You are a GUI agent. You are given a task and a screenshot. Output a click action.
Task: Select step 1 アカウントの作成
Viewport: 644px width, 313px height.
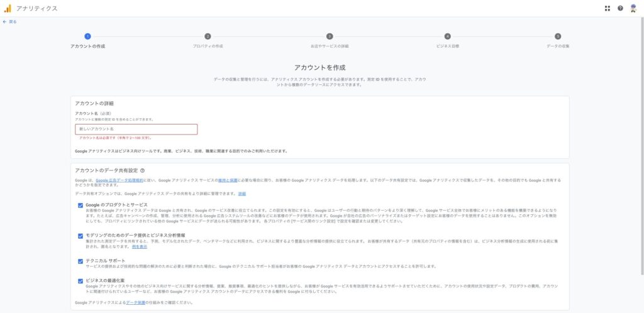coord(88,41)
